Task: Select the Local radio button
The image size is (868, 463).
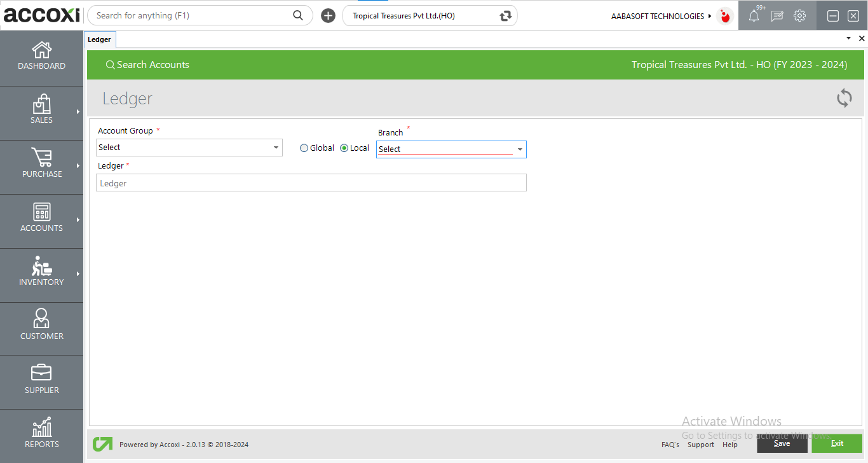Action: click(344, 148)
